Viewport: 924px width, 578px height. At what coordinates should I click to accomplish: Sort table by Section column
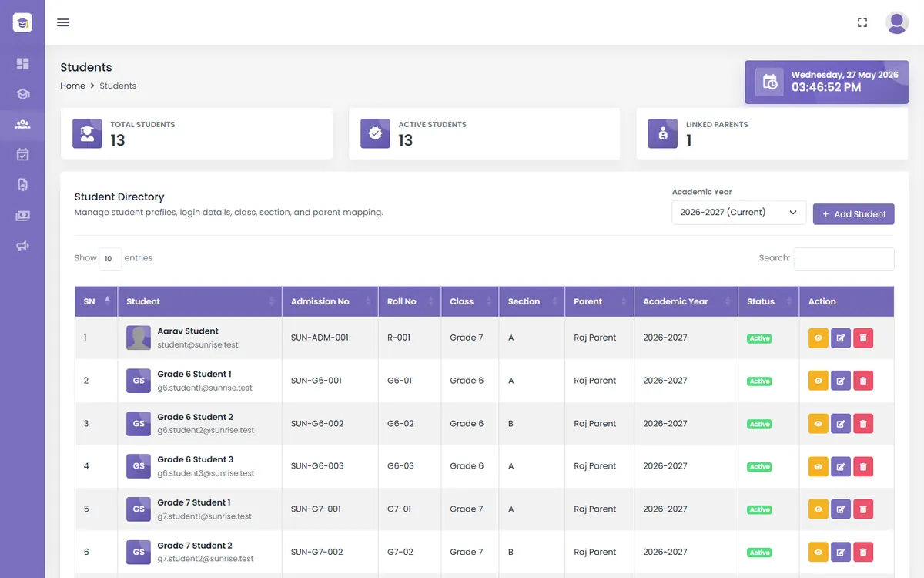click(532, 301)
